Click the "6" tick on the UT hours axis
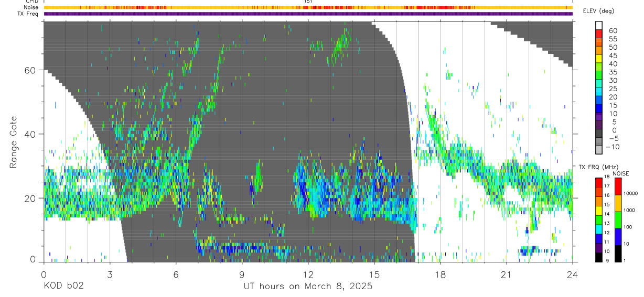Viewport: 644px width, 297px height. 176,274
